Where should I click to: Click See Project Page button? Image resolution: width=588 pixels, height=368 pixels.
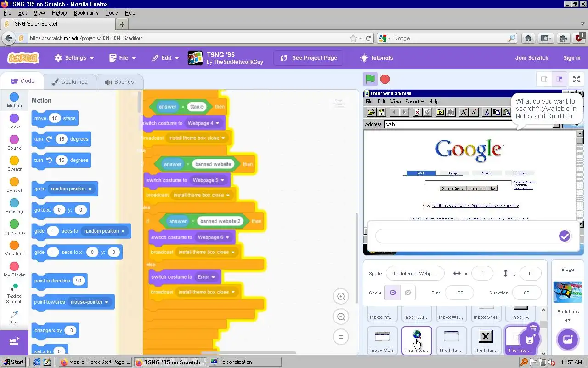pos(308,58)
